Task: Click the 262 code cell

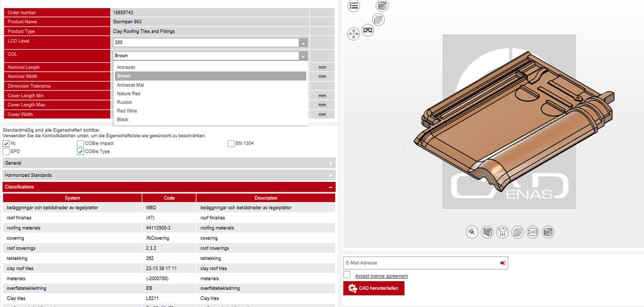Action: [150, 259]
